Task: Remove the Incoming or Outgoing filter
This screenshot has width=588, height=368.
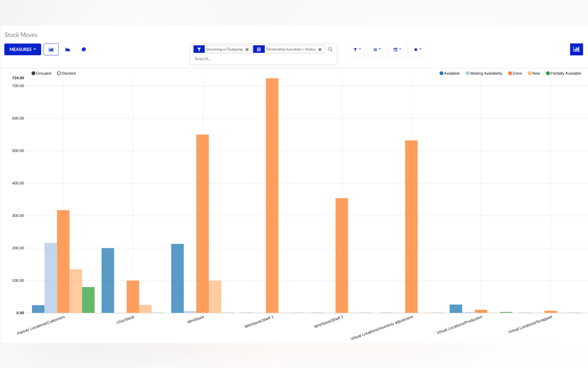Action: coord(247,49)
